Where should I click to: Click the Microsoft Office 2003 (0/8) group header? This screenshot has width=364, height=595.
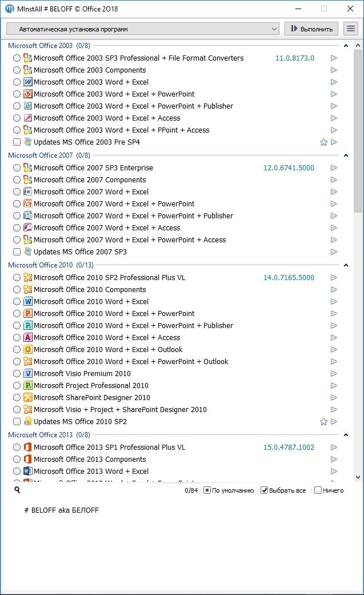(49, 46)
